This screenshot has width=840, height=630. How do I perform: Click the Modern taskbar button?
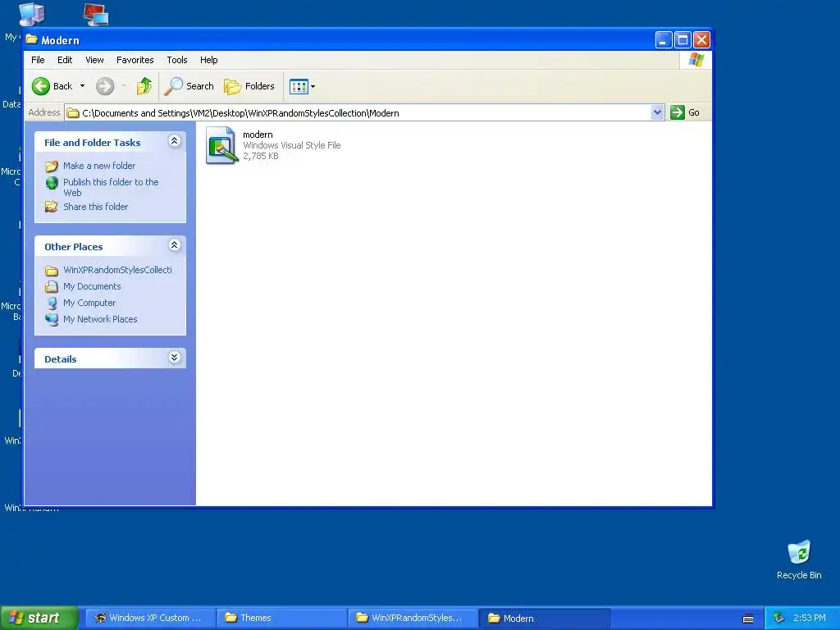545,619
